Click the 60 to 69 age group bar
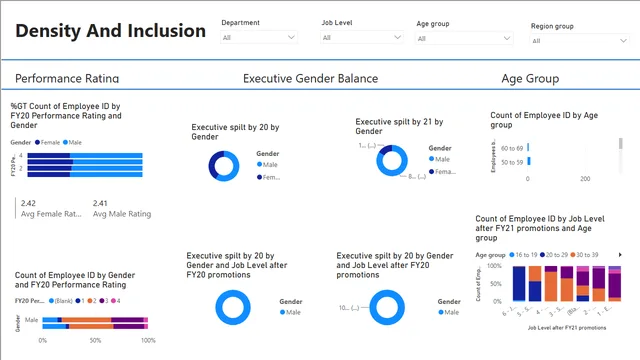The height and width of the screenshot is (360, 640). 528,147
